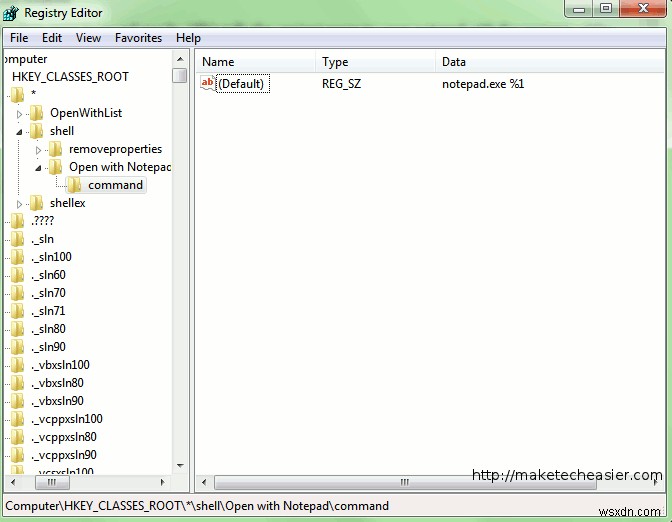
Task: Select the command key label
Action: click(115, 185)
